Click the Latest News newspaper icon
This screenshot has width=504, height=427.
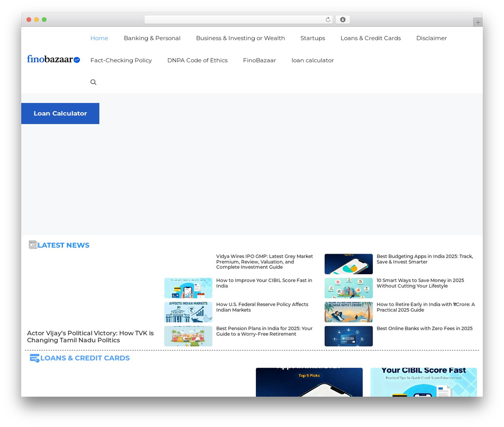click(x=33, y=245)
